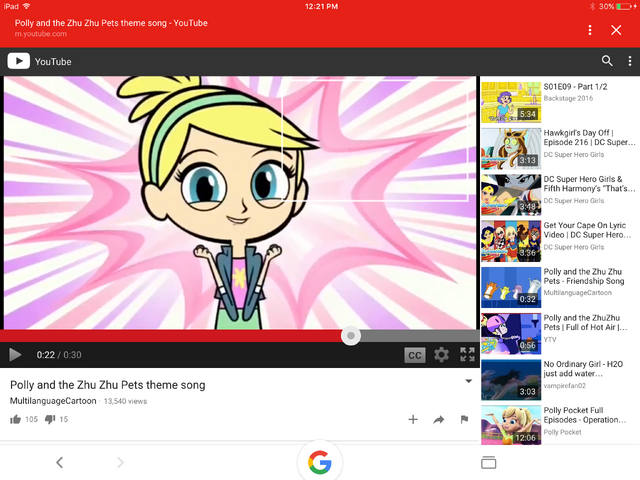Open the YouTube header three-dot menu
Screen dimensions: 640x480
pyautogui.click(x=630, y=61)
